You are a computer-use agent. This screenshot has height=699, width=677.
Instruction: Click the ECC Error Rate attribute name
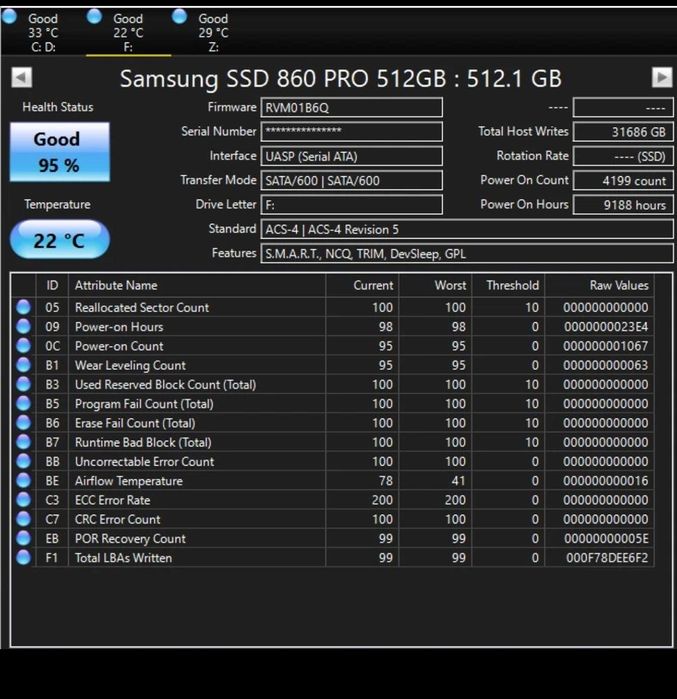pos(112,500)
